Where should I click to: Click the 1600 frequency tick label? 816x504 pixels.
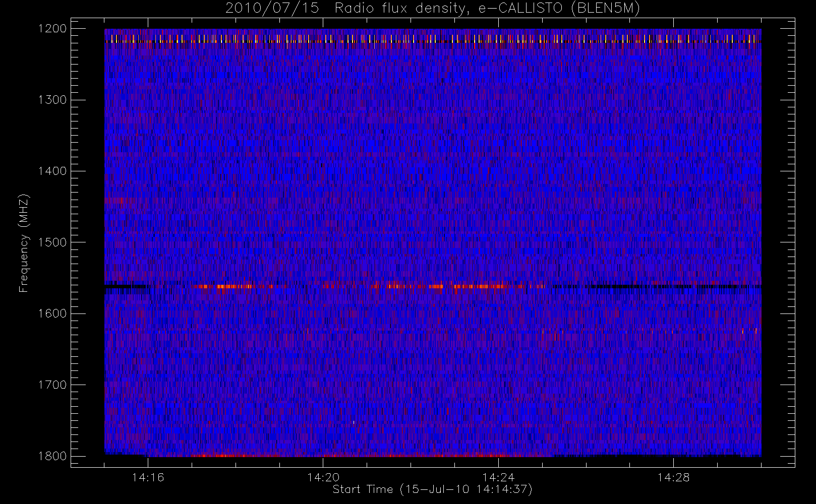point(52,313)
